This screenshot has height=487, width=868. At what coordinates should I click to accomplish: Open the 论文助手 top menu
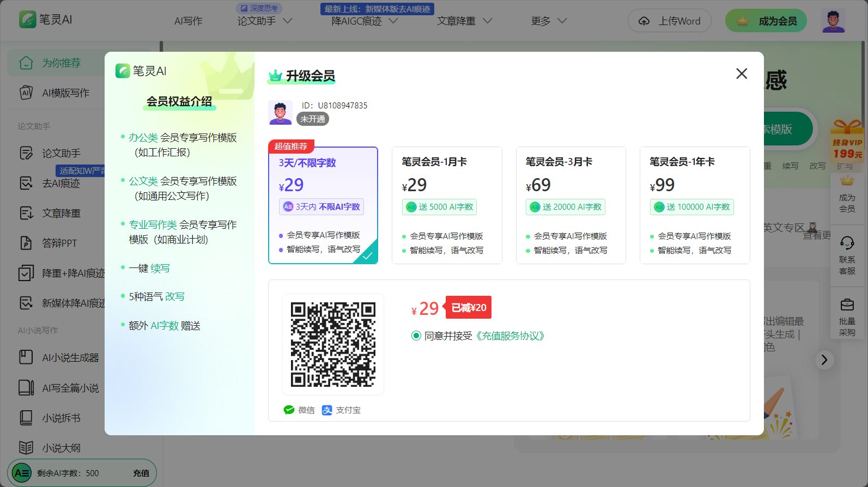tap(256, 21)
